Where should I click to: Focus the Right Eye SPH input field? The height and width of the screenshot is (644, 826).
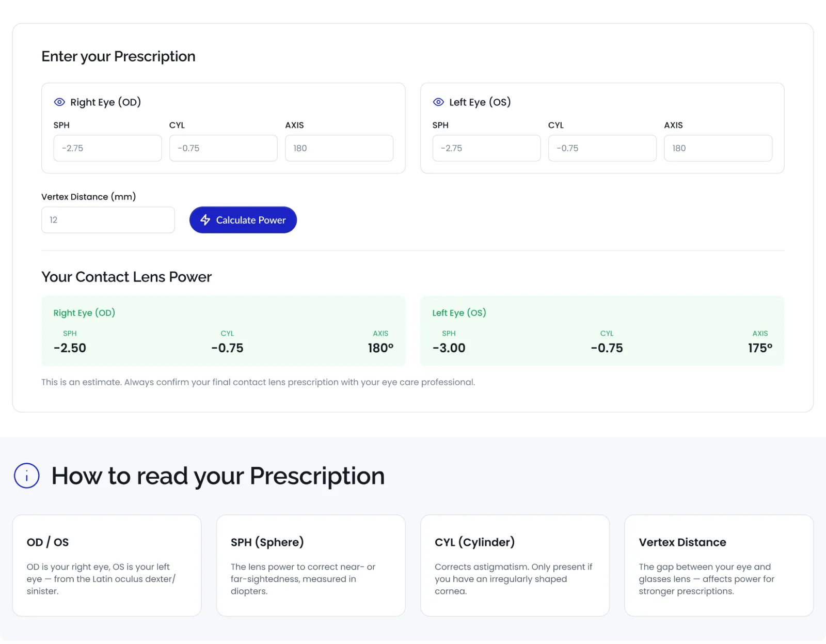pyautogui.click(x=107, y=148)
